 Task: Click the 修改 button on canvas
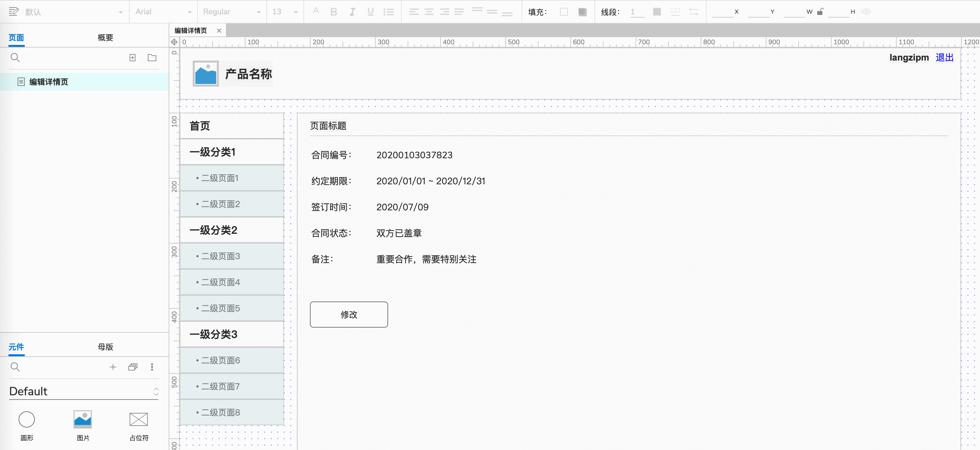(349, 315)
